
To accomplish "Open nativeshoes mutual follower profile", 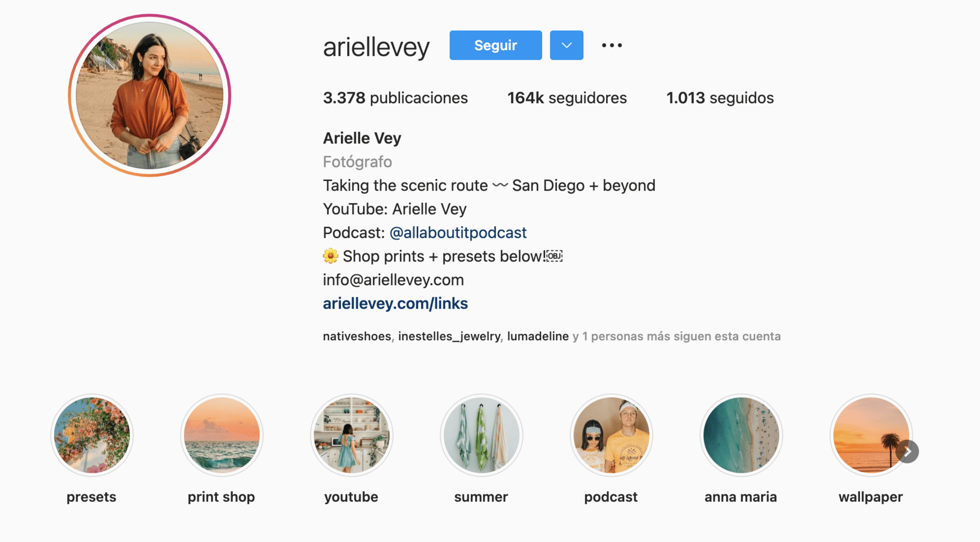I will [x=357, y=336].
